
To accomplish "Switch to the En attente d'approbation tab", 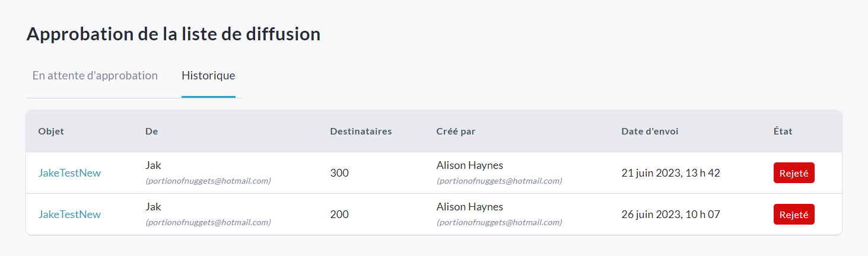I will point(95,76).
